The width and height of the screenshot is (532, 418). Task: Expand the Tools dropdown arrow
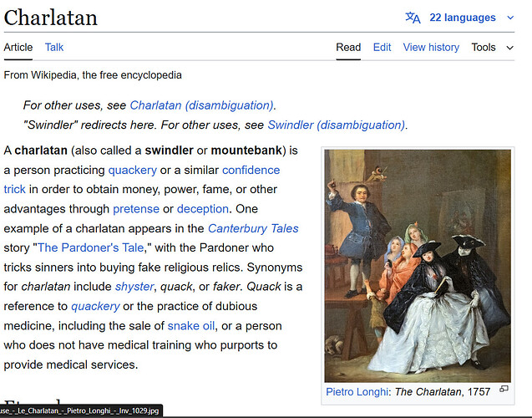click(x=510, y=48)
